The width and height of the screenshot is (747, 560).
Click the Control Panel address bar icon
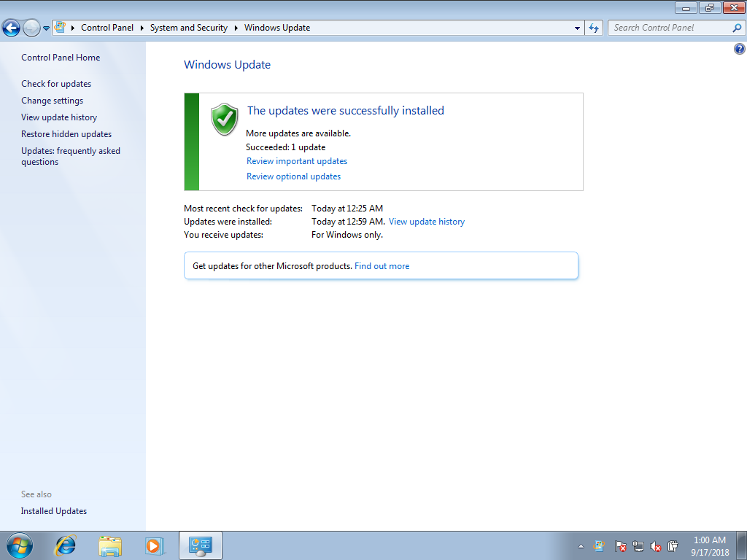click(60, 28)
